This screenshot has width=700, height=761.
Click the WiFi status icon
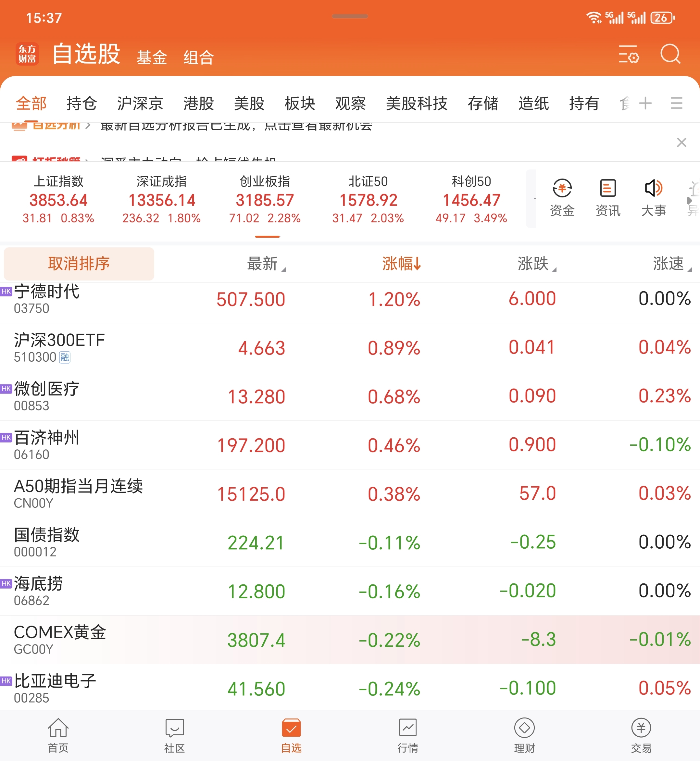(594, 18)
